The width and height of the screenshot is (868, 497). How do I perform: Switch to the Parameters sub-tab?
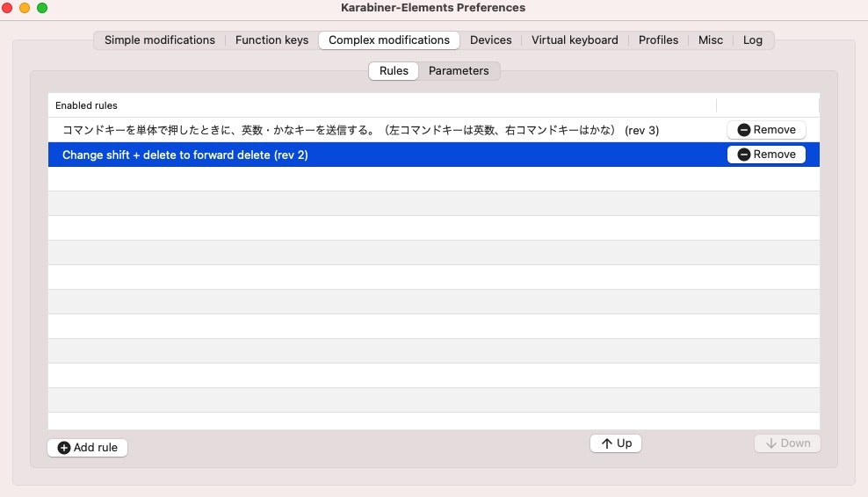[459, 71]
